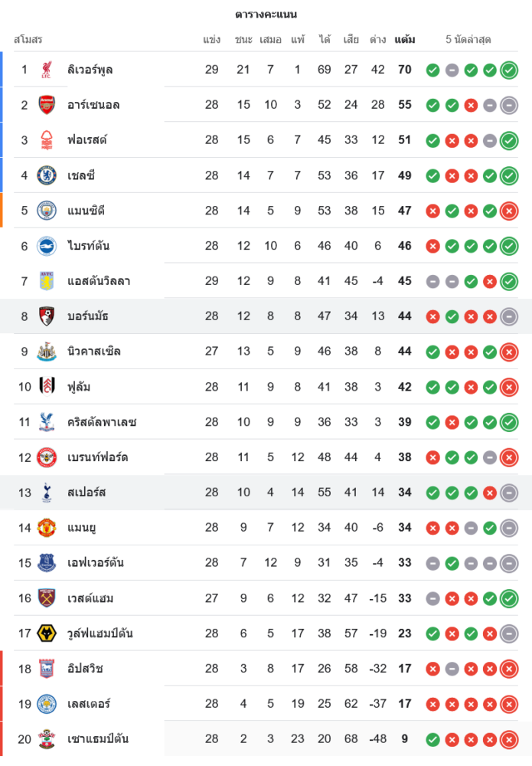Image resolution: width=532 pixels, height=766 pixels.
Task: Click the Crystal Palace crest icon
Action: [47, 422]
